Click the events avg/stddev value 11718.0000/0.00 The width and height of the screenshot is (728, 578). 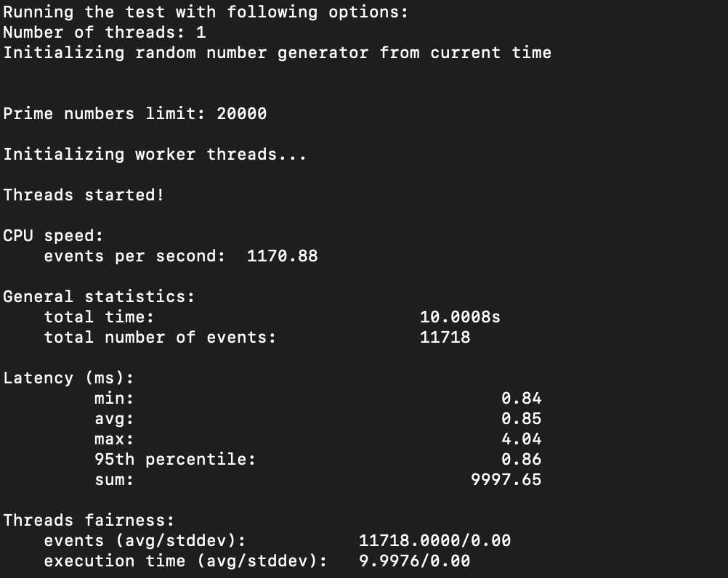pos(434,541)
